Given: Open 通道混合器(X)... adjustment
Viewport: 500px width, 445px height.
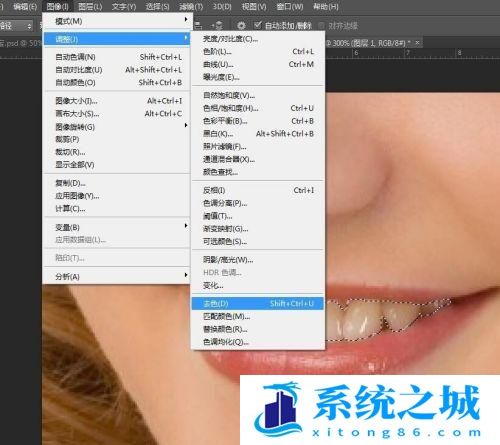Looking at the screenshot, I should 258,159.
